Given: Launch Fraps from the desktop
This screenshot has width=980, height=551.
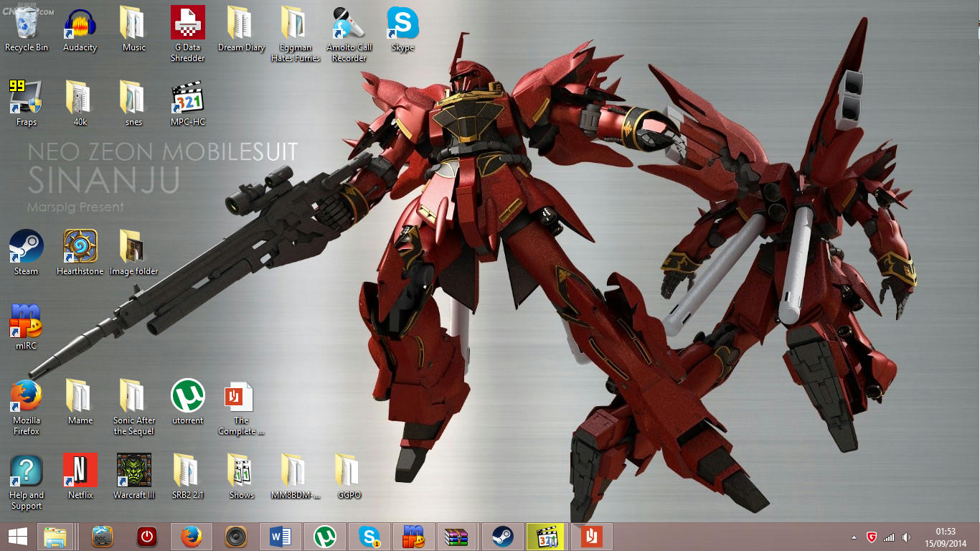Looking at the screenshot, I should tap(27, 104).
